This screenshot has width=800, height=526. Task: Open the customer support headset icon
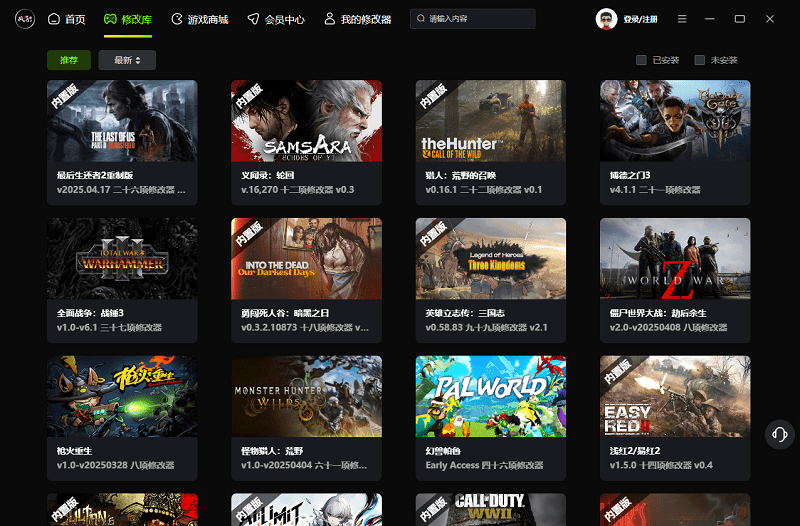pyautogui.click(x=779, y=434)
